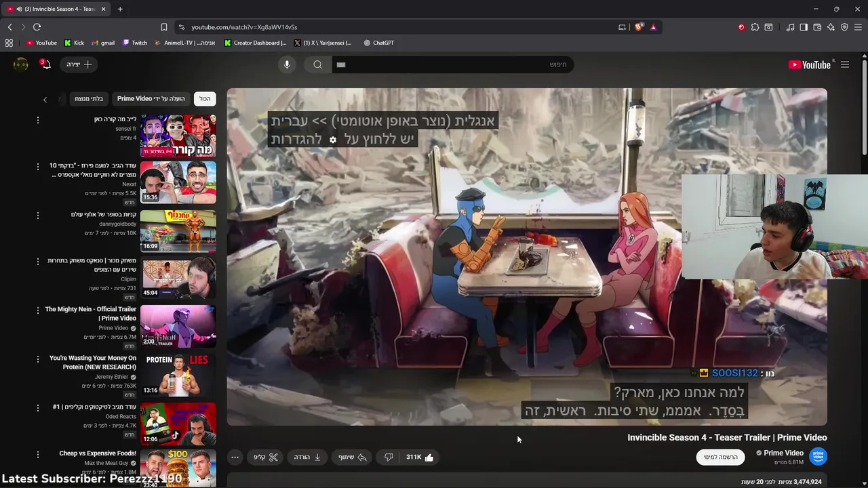Click the download button

coord(307,457)
